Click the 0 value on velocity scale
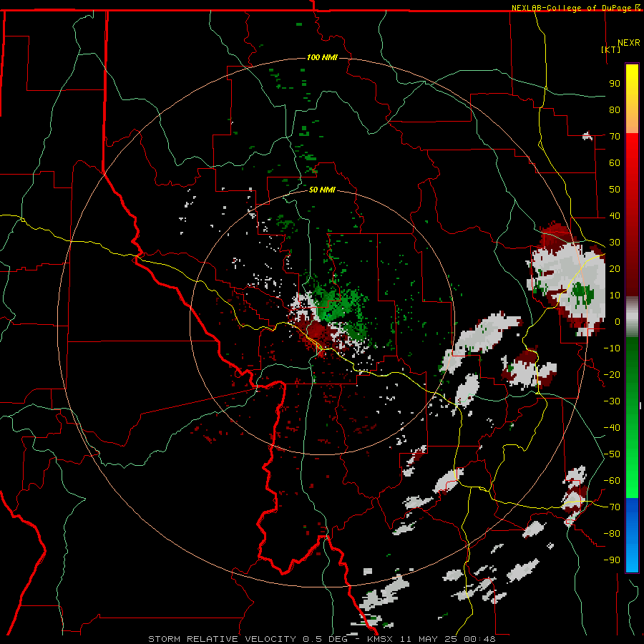 click(x=617, y=322)
